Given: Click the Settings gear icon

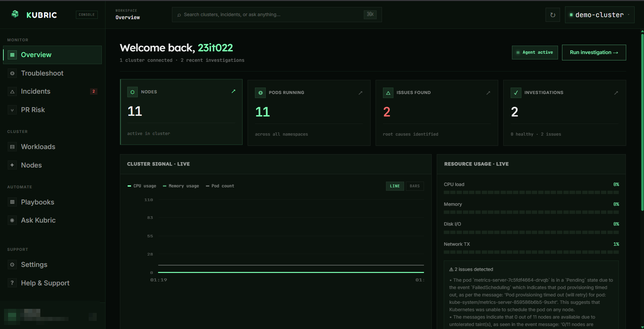Looking at the screenshot, I should click(12, 265).
